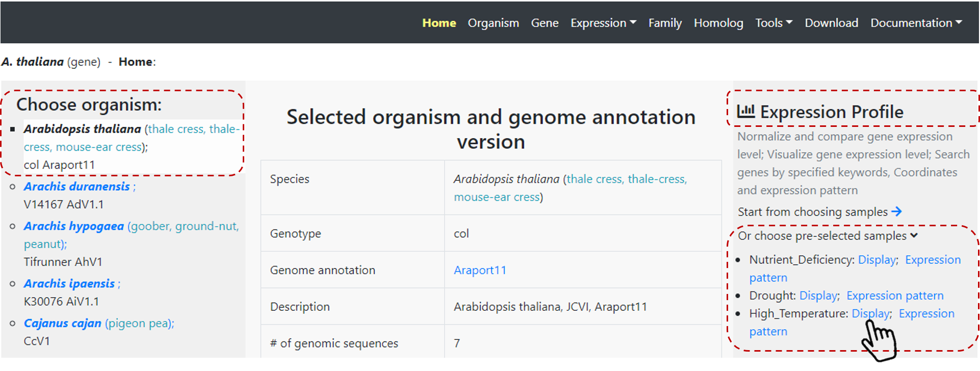Image resolution: width=980 pixels, height=371 pixels.
Task: Open the Araport11 genome annotation link
Action: click(480, 270)
